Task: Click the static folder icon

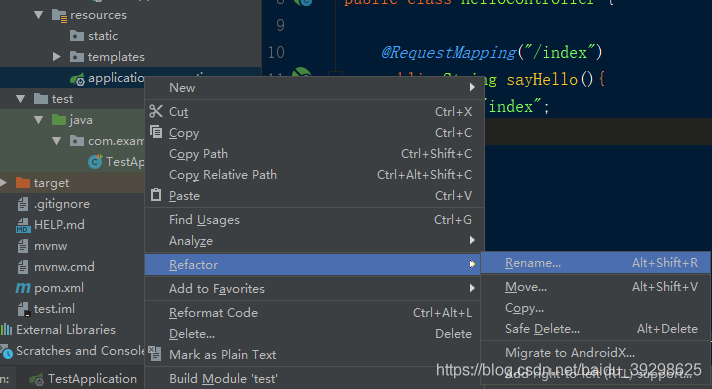Action: (x=77, y=35)
